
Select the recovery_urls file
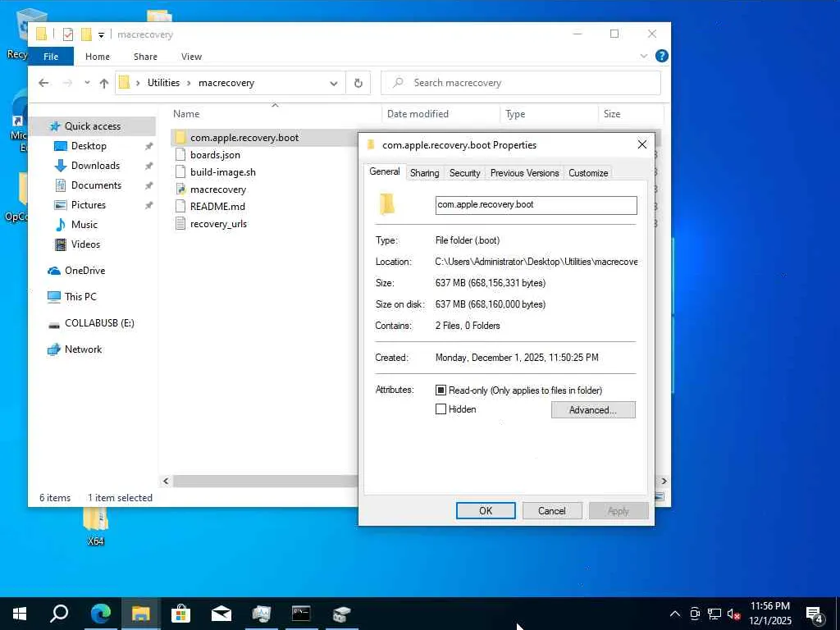218,224
